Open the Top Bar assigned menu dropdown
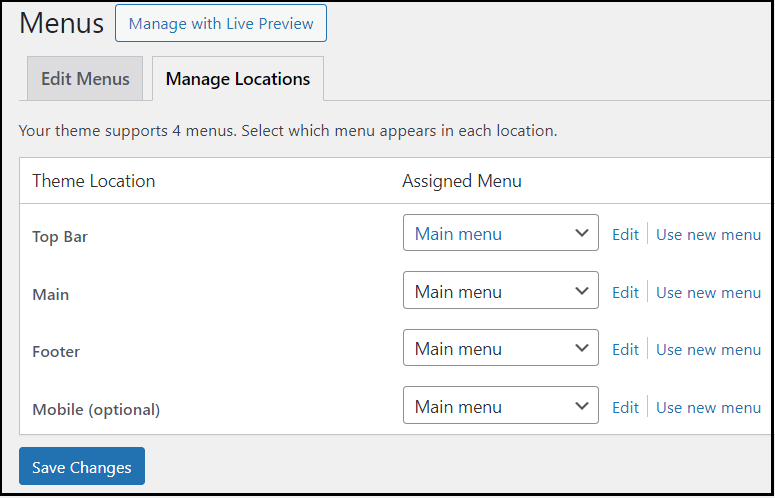 coord(500,234)
